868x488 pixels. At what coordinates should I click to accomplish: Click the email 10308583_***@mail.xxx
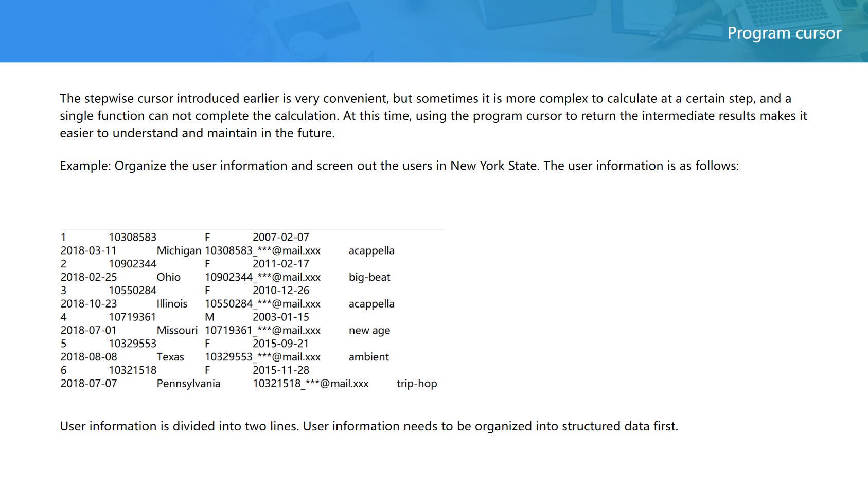[262, 250]
